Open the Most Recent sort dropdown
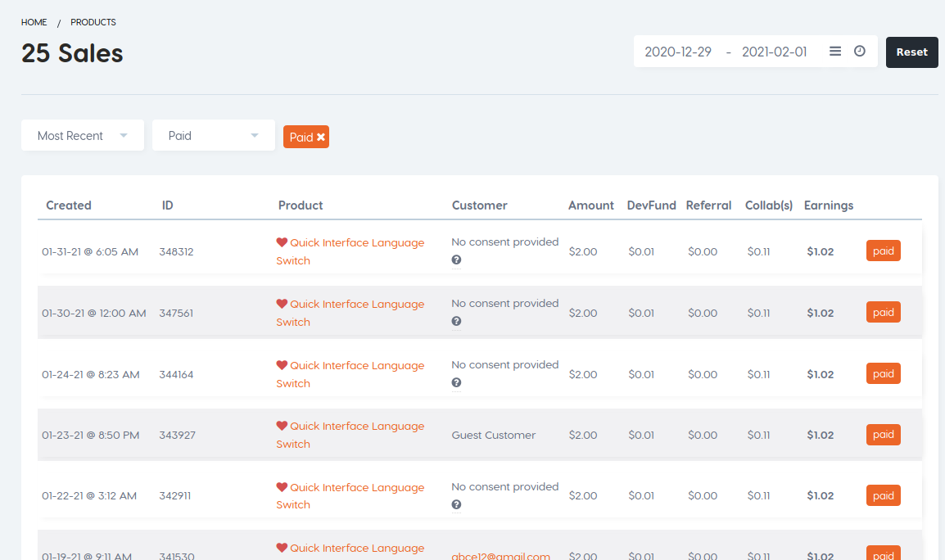 [x=83, y=136]
